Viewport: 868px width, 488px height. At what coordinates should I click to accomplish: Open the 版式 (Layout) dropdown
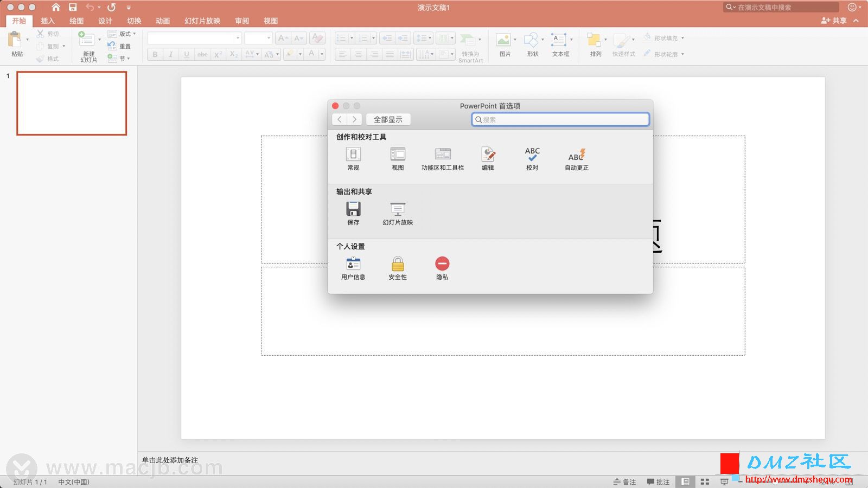pos(122,34)
